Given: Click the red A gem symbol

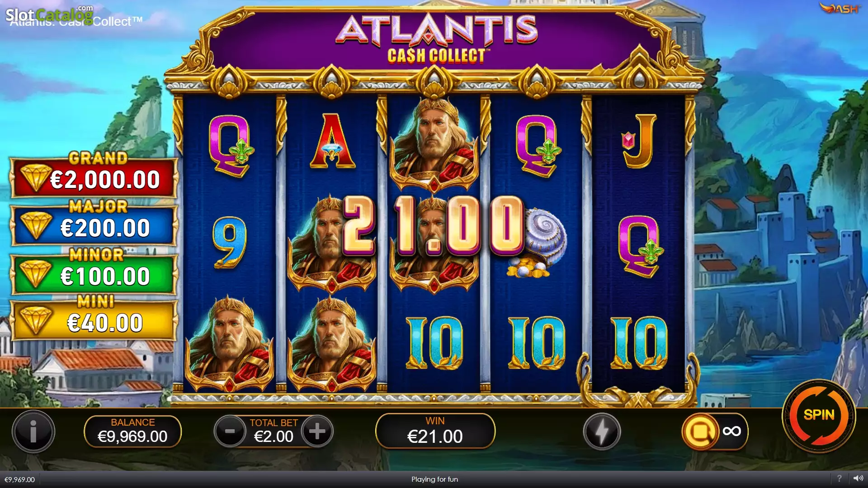Looking at the screenshot, I should click(332, 141).
